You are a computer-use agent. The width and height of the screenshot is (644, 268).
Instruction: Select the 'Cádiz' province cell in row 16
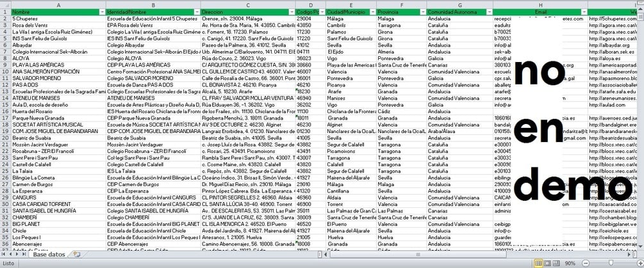[x=401, y=111]
